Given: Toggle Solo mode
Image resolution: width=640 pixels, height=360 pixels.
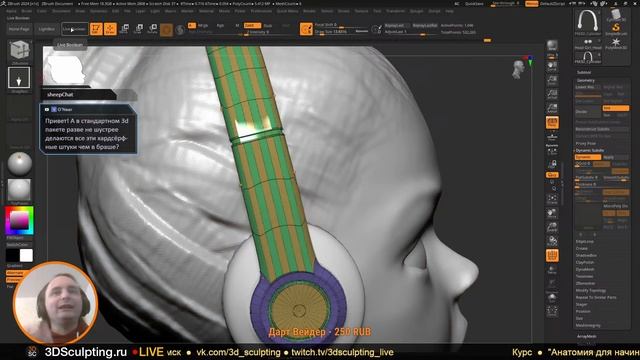Looking at the screenshot, I should (552, 298).
